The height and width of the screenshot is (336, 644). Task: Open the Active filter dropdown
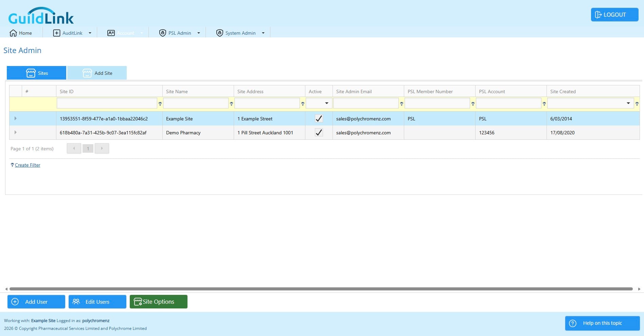327,103
